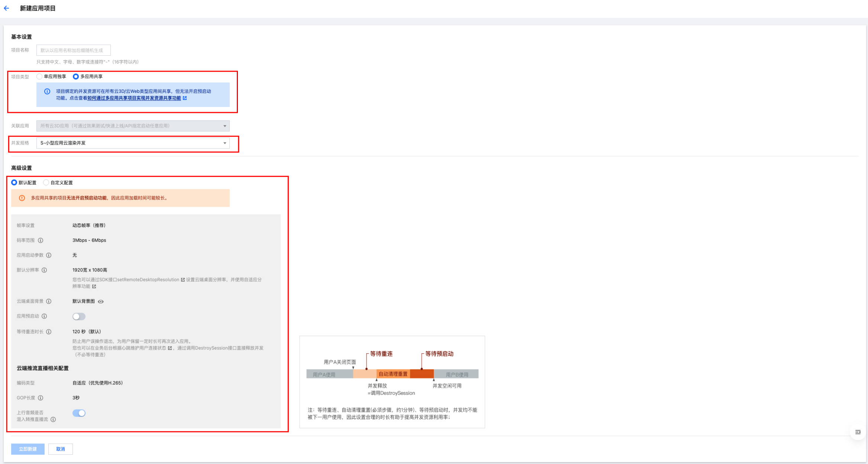Select the 单应用独享 radio option
The width and height of the screenshot is (868, 464).
tap(39, 77)
